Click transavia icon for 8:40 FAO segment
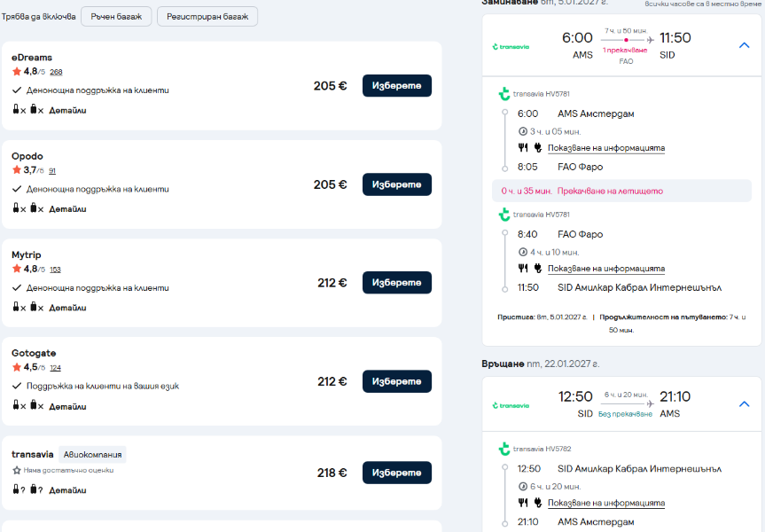Viewport: 765px width, 532px height. (x=504, y=215)
